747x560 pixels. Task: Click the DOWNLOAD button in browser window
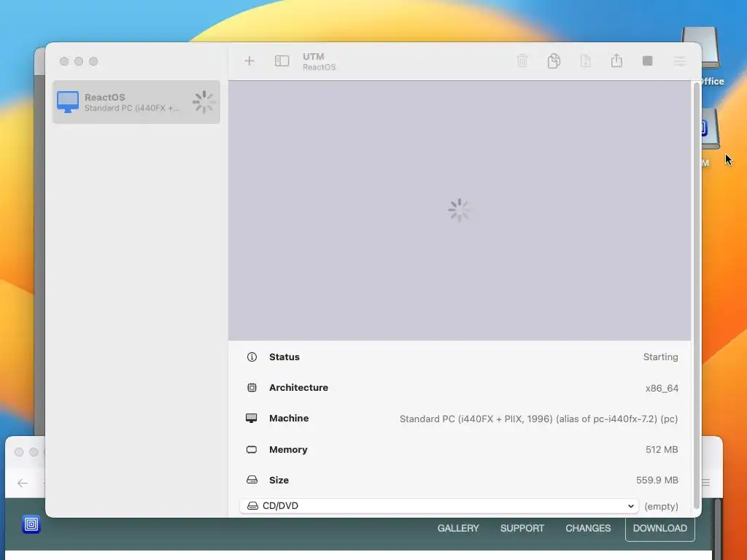coord(659,528)
